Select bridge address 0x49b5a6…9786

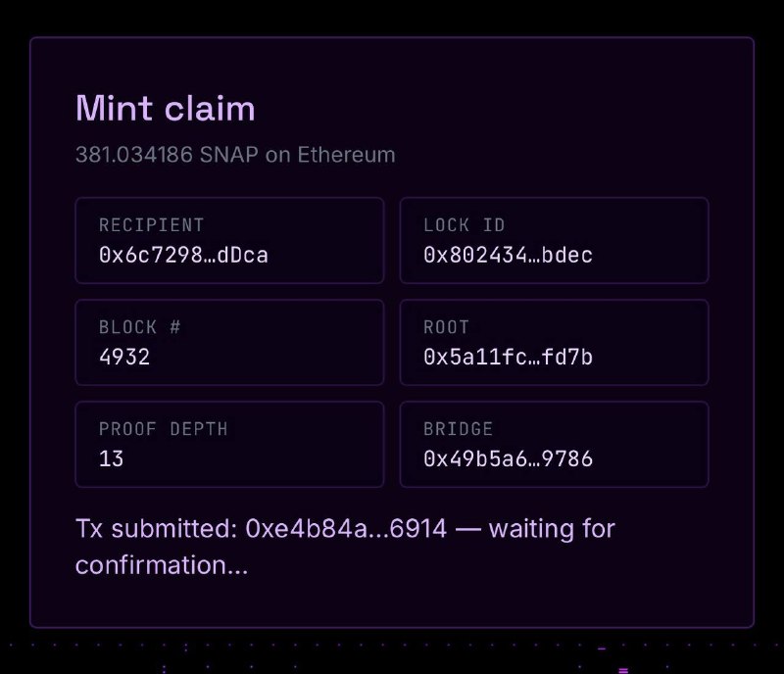(x=508, y=459)
